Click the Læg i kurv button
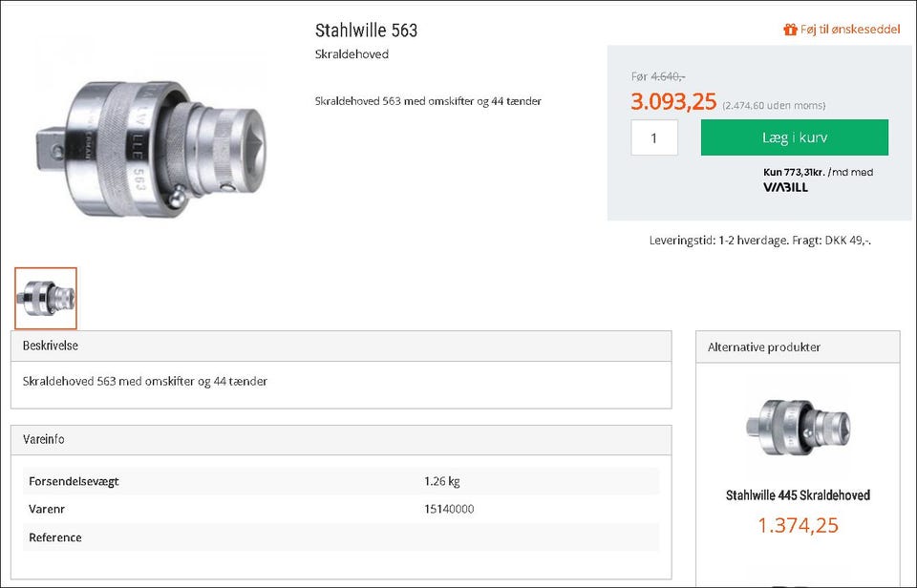 (x=794, y=137)
